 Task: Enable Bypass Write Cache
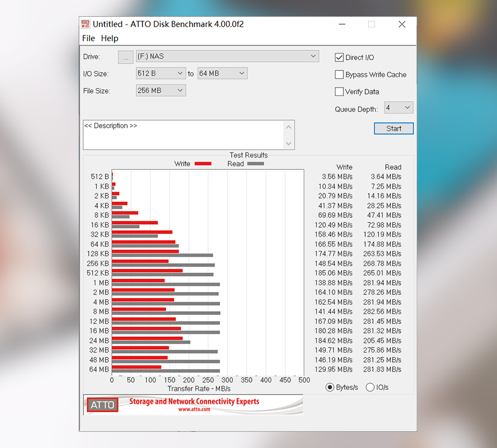[x=339, y=74]
